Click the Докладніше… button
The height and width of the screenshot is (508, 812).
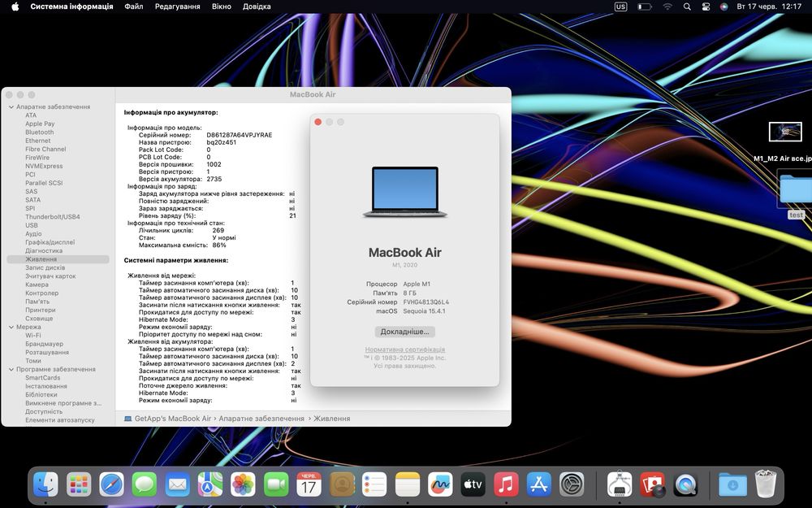pyautogui.click(x=405, y=332)
